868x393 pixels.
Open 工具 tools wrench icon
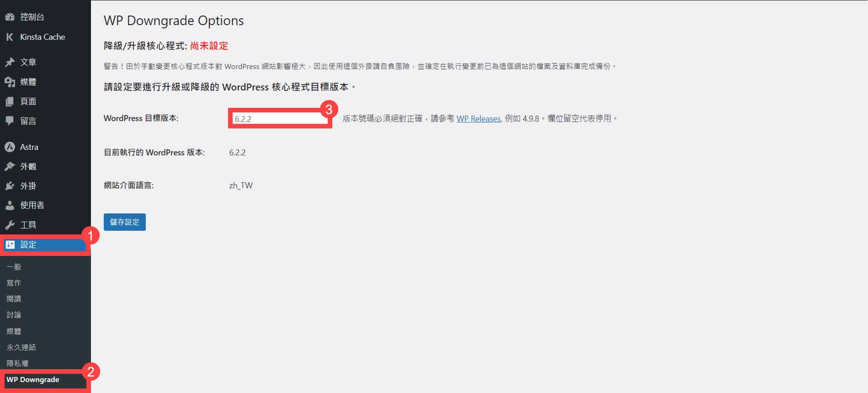[10, 225]
